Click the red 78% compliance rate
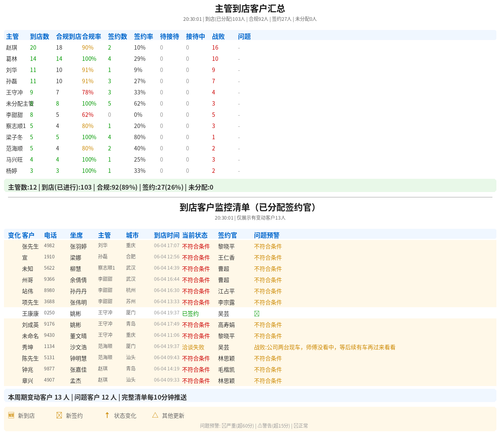Screen dimensions: 500x448 88,92
